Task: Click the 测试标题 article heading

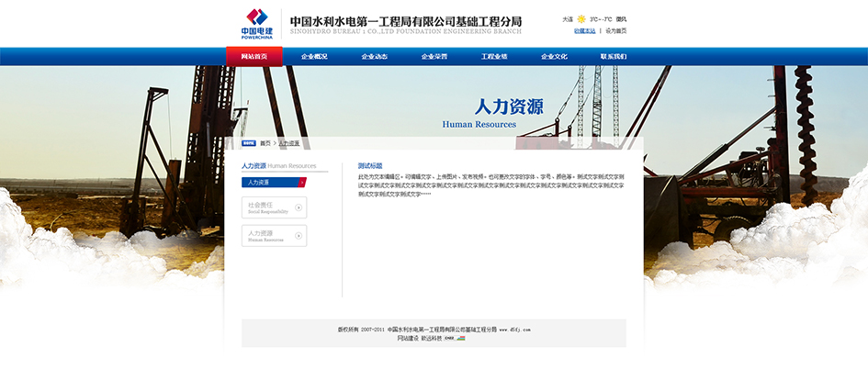Action: 370,166
